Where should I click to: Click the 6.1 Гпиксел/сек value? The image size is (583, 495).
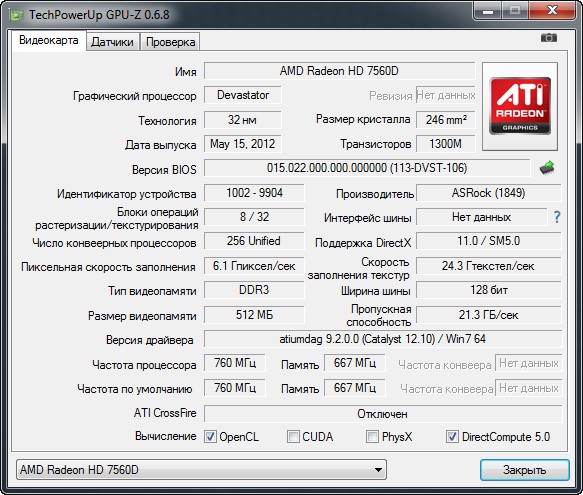click(x=254, y=266)
